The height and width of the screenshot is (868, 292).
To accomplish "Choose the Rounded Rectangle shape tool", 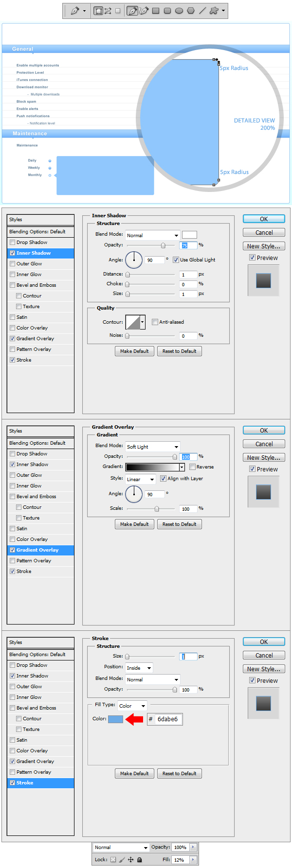I will point(167,11).
